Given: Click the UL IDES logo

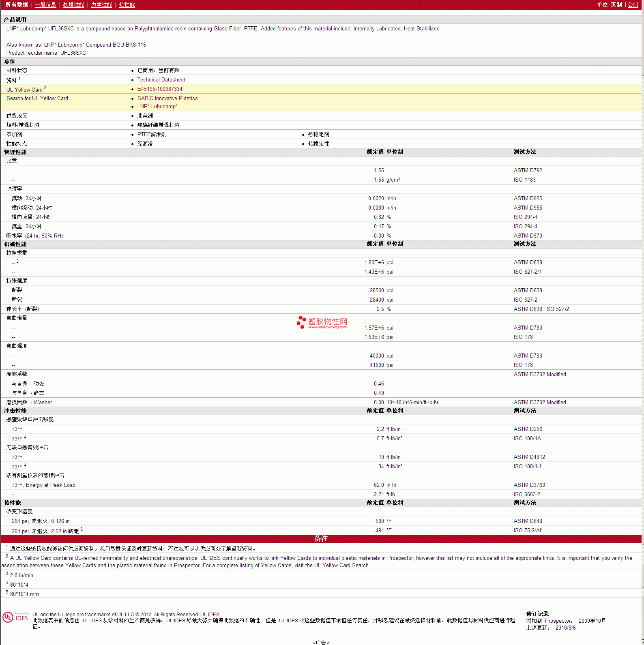Looking at the screenshot, I should tap(15, 617).
